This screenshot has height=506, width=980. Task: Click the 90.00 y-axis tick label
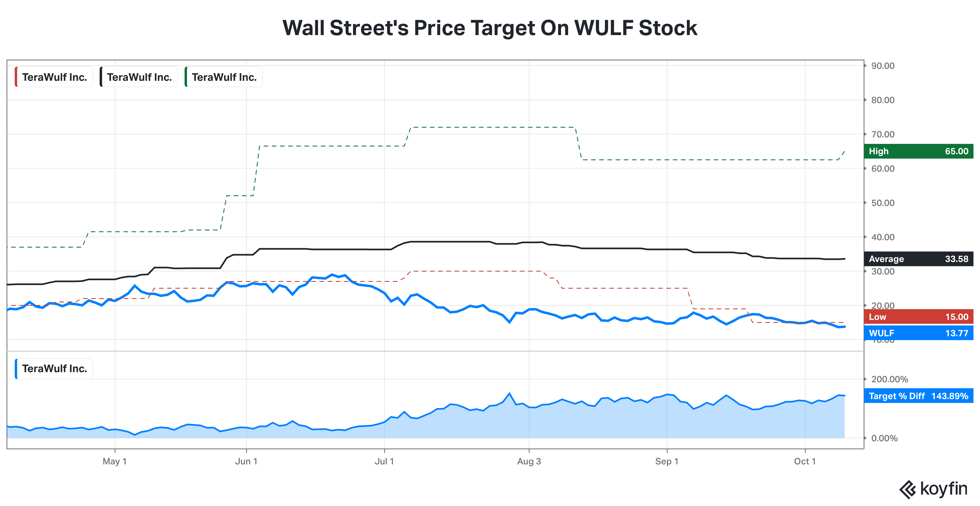(x=883, y=66)
